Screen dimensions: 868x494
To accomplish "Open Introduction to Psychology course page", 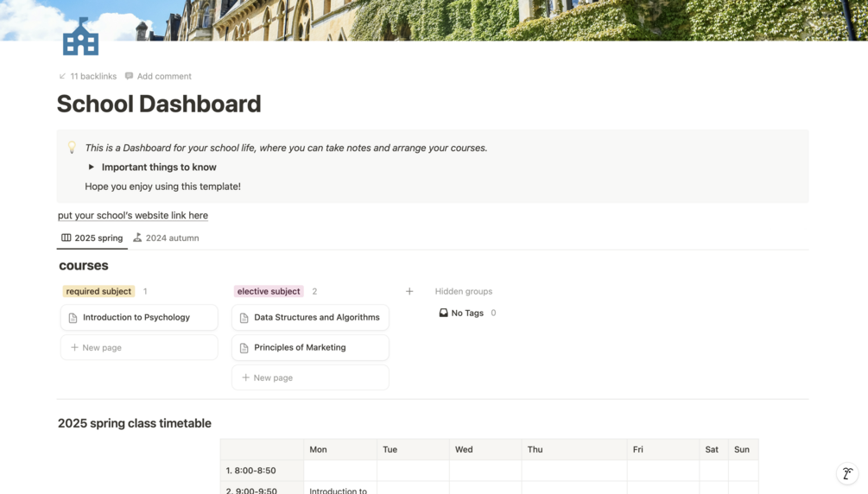I will 136,317.
